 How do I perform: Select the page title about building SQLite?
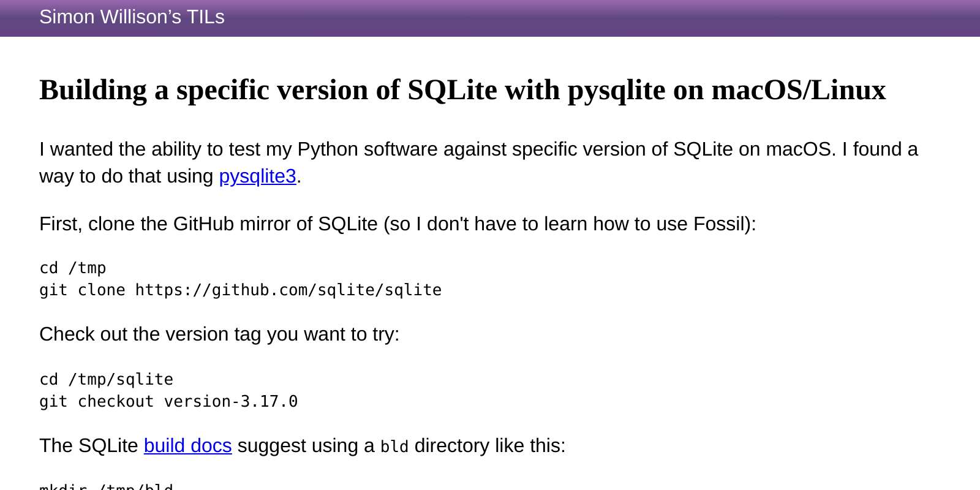[x=462, y=90]
